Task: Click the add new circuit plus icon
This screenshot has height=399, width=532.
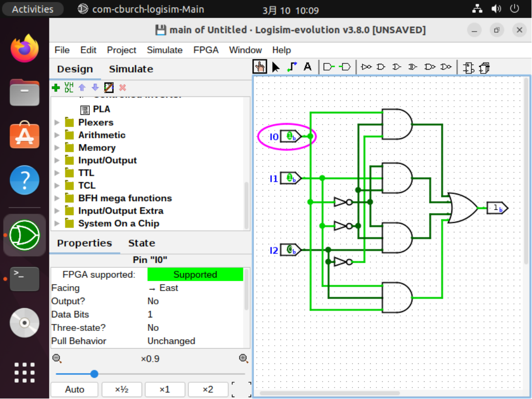Action: pyautogui.click(x=56, y=87)
